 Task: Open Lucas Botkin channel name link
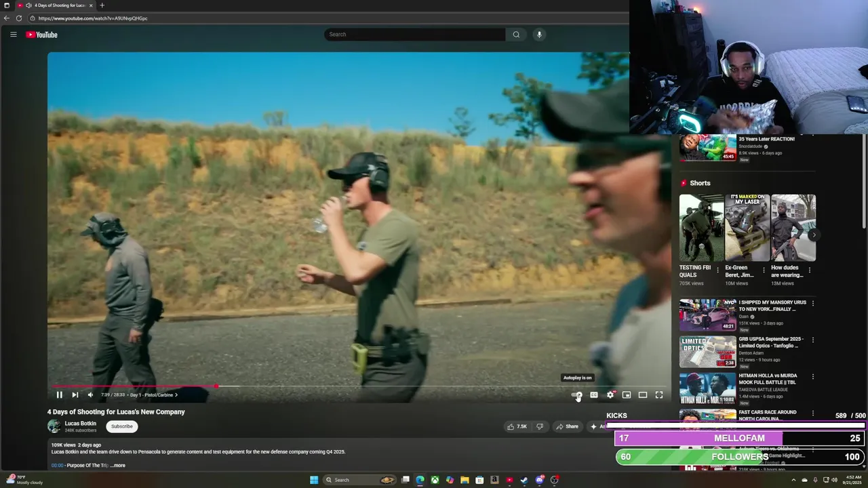[80, 424]
